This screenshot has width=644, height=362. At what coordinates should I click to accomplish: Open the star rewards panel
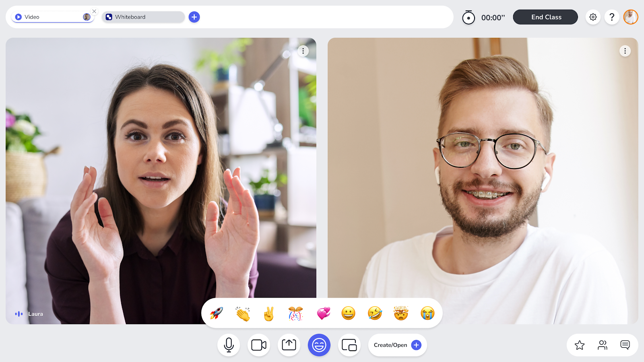point(580,345)
